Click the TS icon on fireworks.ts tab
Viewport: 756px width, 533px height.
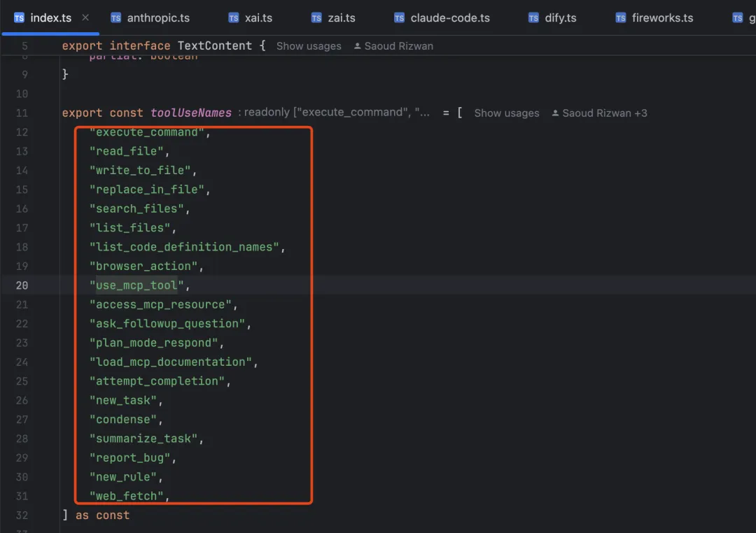(x=620, y=18)
